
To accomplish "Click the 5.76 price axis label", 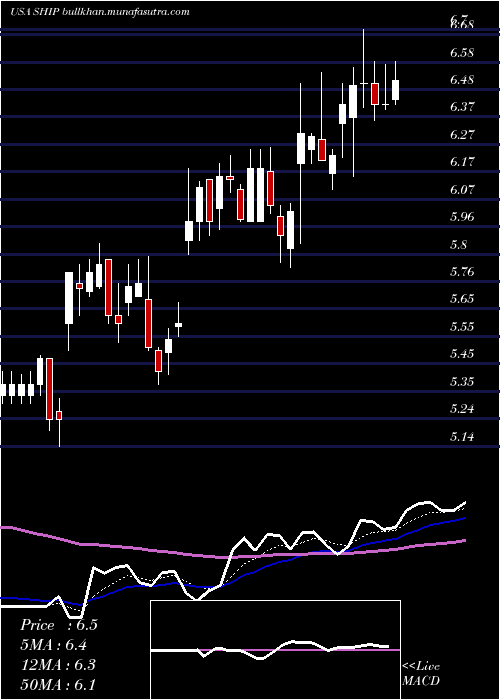I will tap(462, 271).
